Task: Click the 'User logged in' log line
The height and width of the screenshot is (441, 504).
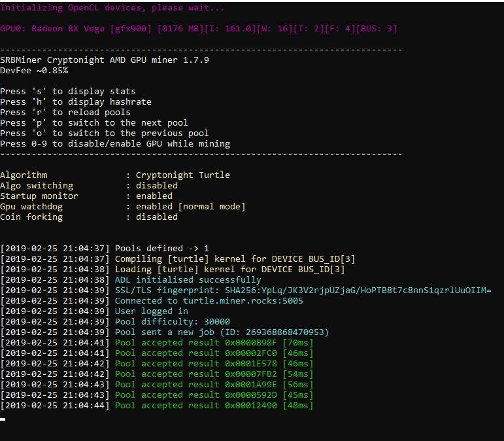Action: (94, 311)
